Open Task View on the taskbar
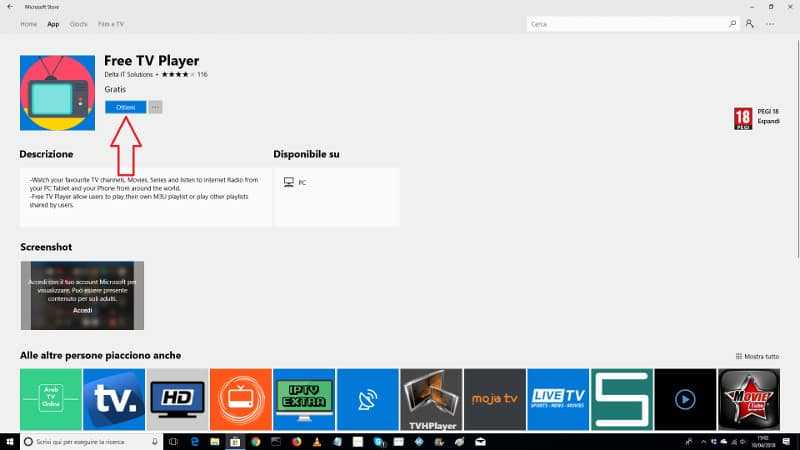 click(173, 442)
